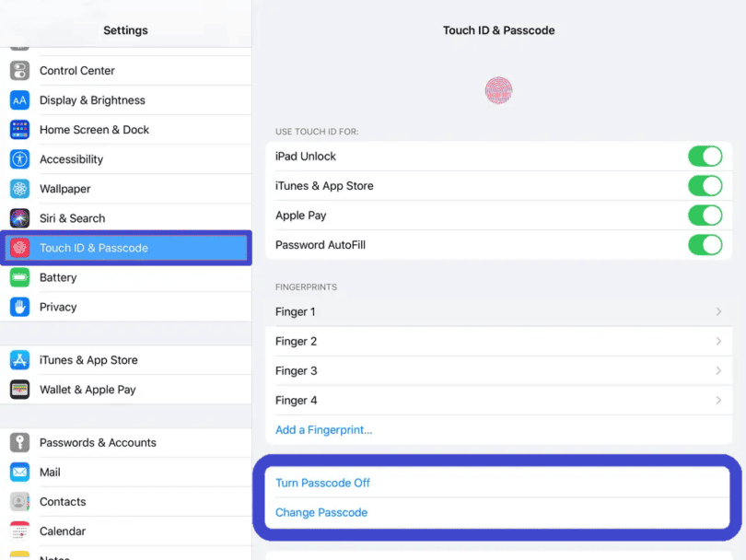This screenshot has width=746, height=560.
Task: Open Home Screen & Dock settings
Action: (x=125, y=130)
